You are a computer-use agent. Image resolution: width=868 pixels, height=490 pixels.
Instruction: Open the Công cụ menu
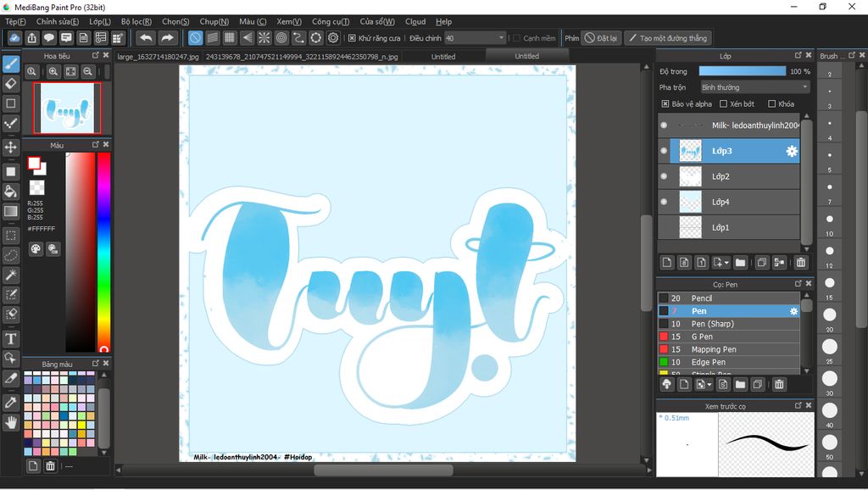[331, 21]
